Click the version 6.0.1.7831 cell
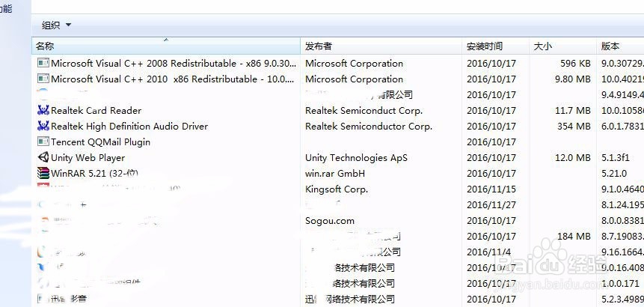Image resolution: width=644 pixels, height=307 pixels. 622,127
